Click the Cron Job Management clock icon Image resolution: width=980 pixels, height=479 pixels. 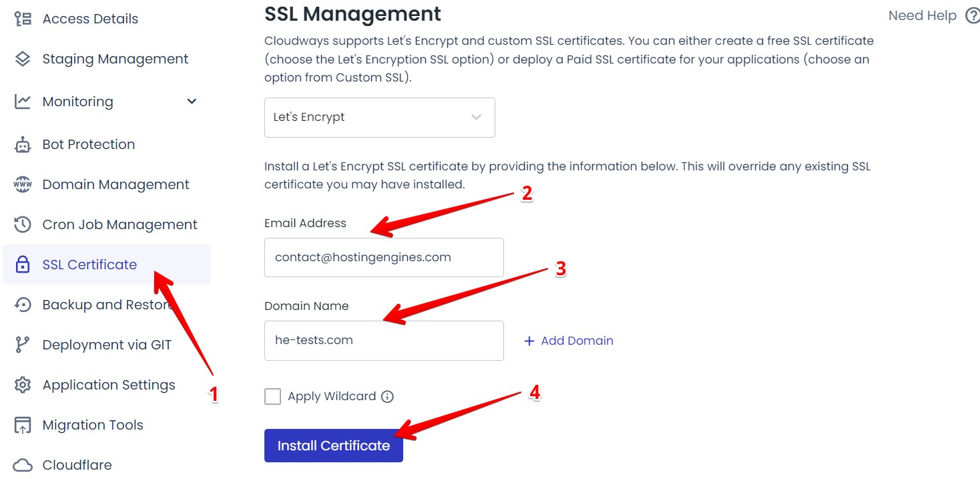click(23, 224)
